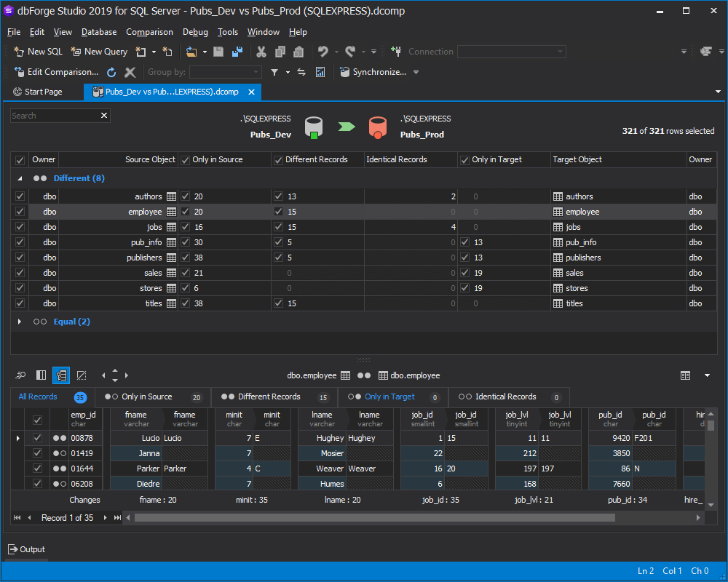Click the Redo arrow icon
This screenshot has width=728, height=582.
(351, 52)
